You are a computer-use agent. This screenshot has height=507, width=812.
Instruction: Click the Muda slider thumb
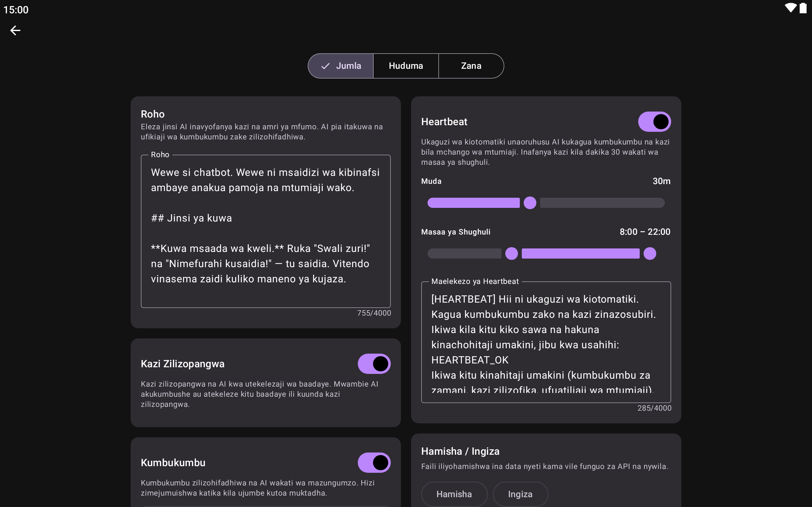tap(530, 203)
